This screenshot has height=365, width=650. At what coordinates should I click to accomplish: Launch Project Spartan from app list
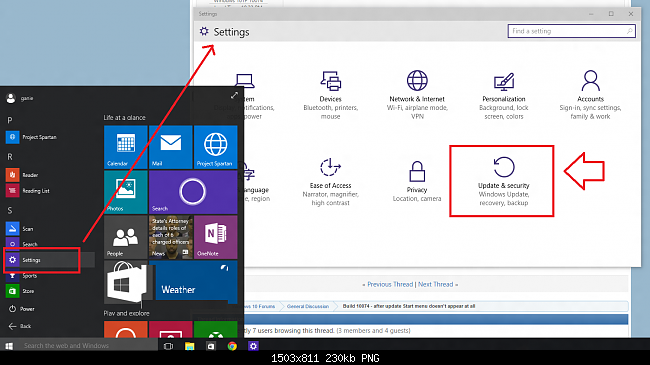[32, 137]
